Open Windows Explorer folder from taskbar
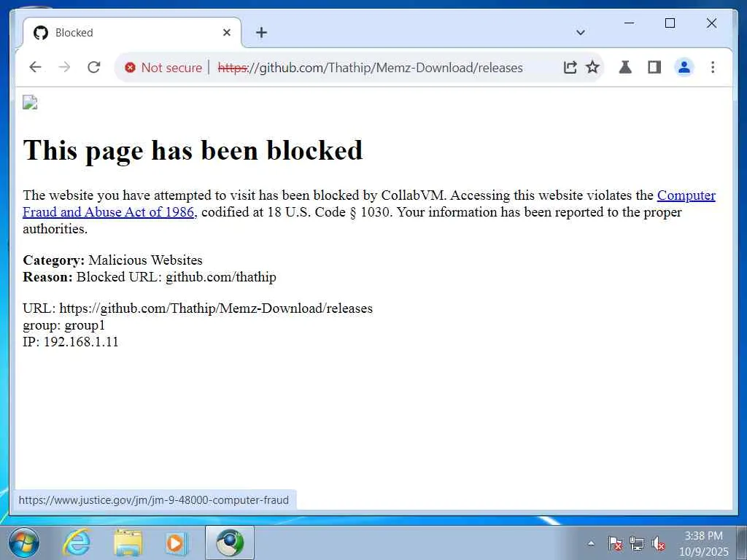Viewport: 747px width, 560px height. pyautogui.click(x=128, y=542)
